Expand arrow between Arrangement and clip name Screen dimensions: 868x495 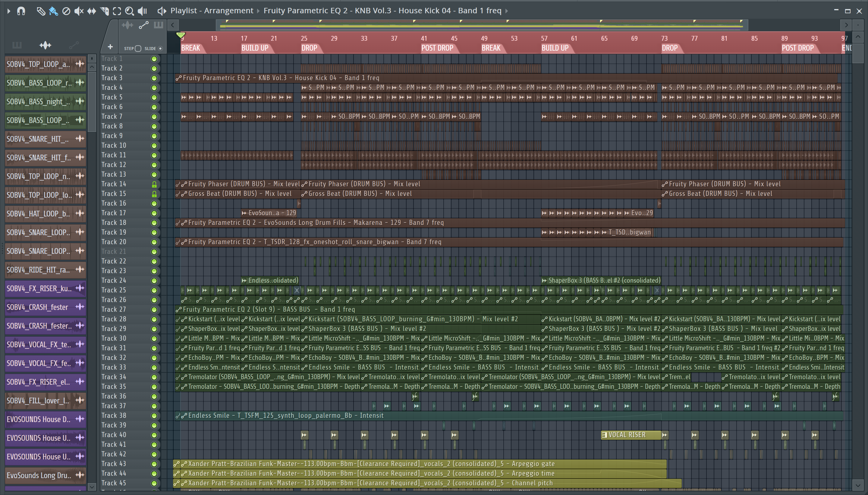point(258,11)
